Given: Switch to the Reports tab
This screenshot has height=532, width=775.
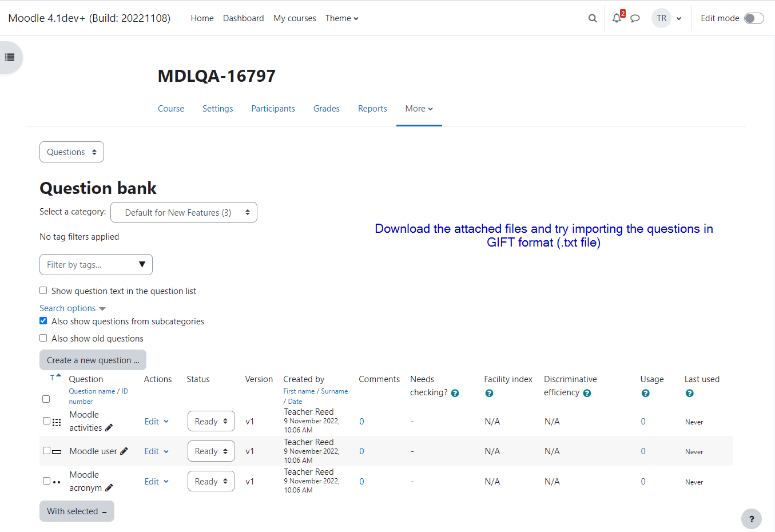Looking at the screenshot, I should 372,109.
